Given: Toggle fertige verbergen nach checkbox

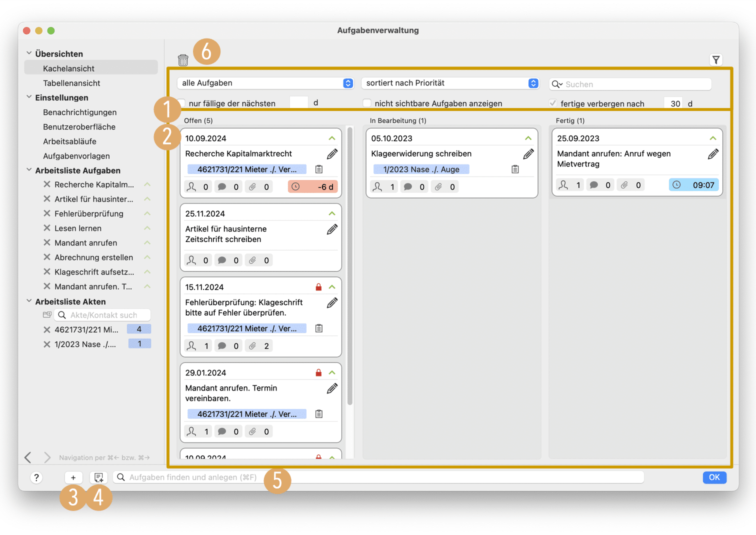Looking at the screenshot, I should (x=553, y=103).
